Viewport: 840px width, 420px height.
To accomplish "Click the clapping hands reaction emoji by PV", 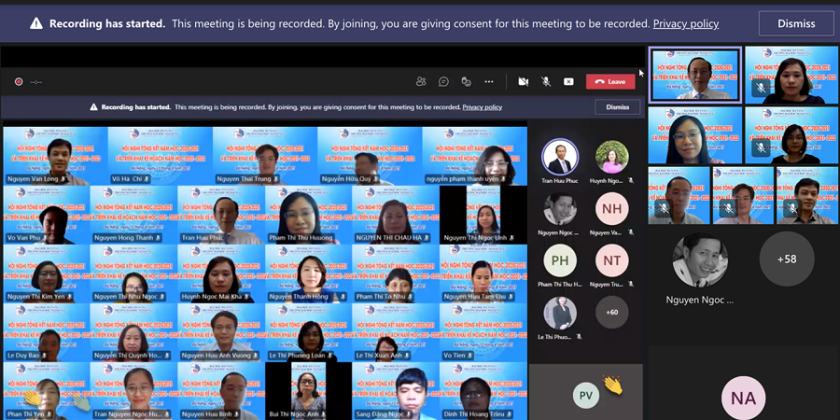I will click(x=612, y=385).
